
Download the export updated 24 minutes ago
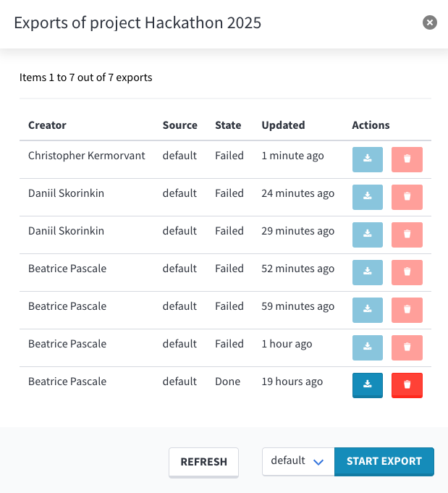click(368, 197)
